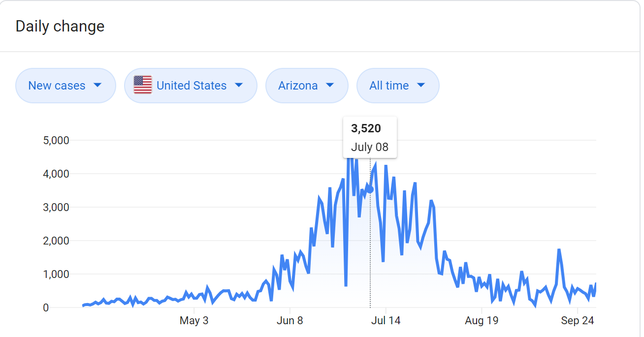This screenshot has width=644, height=337.
Task: Click the 5,000 y-axis label
Action: (x=57, y=140)
